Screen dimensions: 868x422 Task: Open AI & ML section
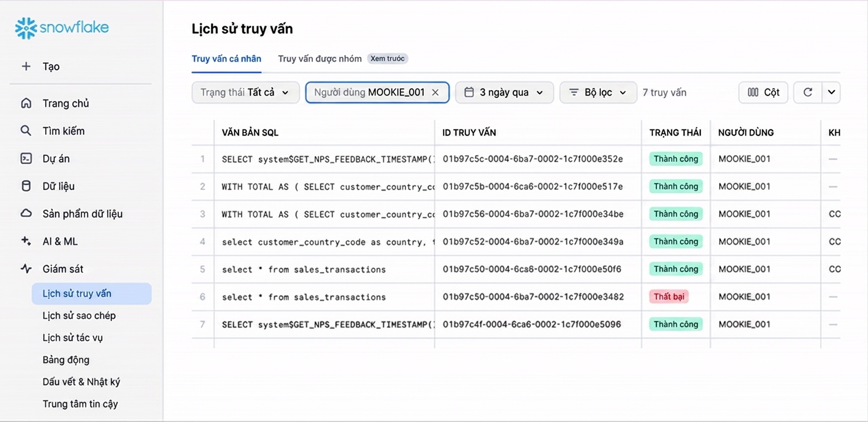[60, 241]
